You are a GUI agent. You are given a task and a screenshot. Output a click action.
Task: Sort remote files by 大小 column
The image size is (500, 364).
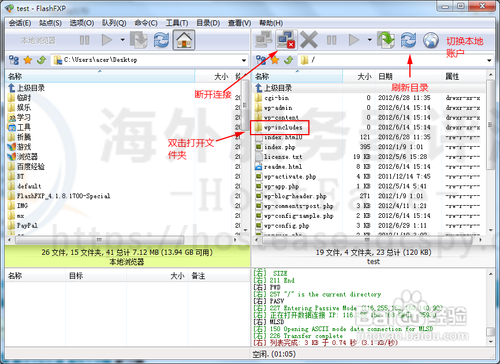[359, 76]
